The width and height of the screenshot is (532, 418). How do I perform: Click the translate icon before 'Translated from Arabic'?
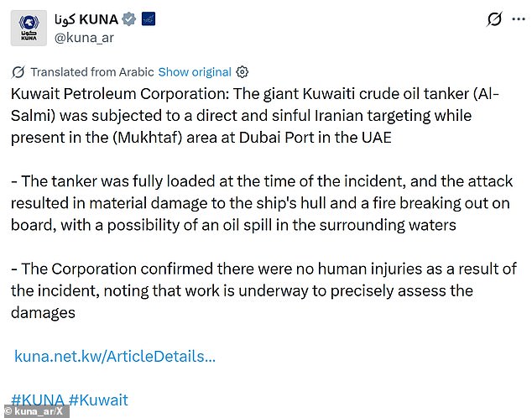tap(20, 71)
